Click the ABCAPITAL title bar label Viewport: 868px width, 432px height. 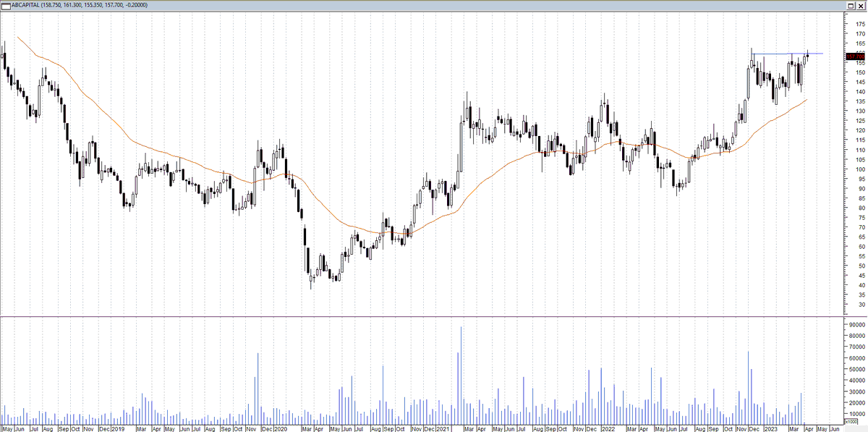pos(25,4)
